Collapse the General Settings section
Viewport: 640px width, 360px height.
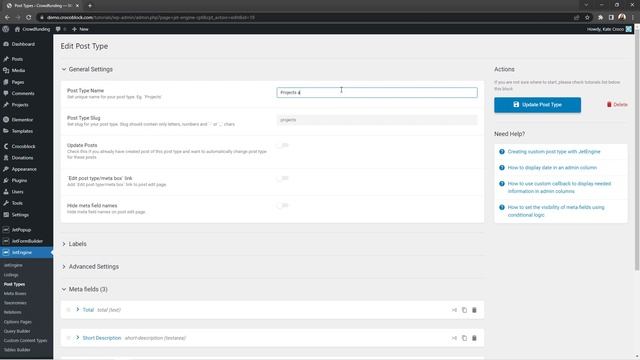[x=87, y=69]
